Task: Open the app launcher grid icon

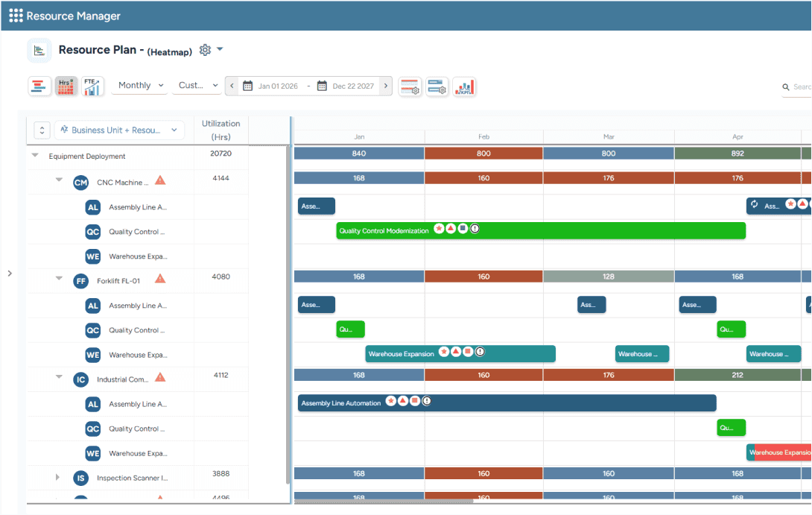Action: 16,16
